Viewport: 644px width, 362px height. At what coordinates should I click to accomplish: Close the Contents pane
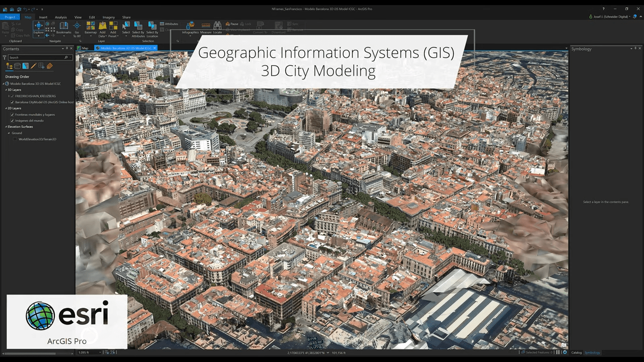point(72,49)
